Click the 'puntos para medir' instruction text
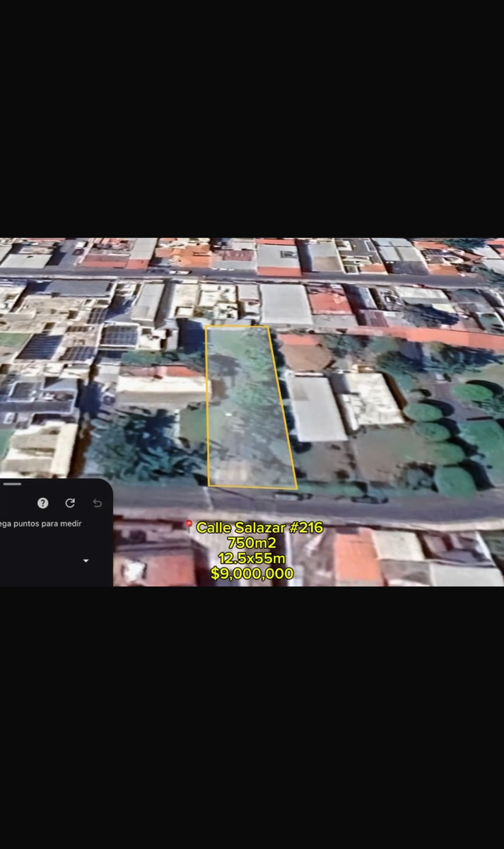 tap(41, 524)
